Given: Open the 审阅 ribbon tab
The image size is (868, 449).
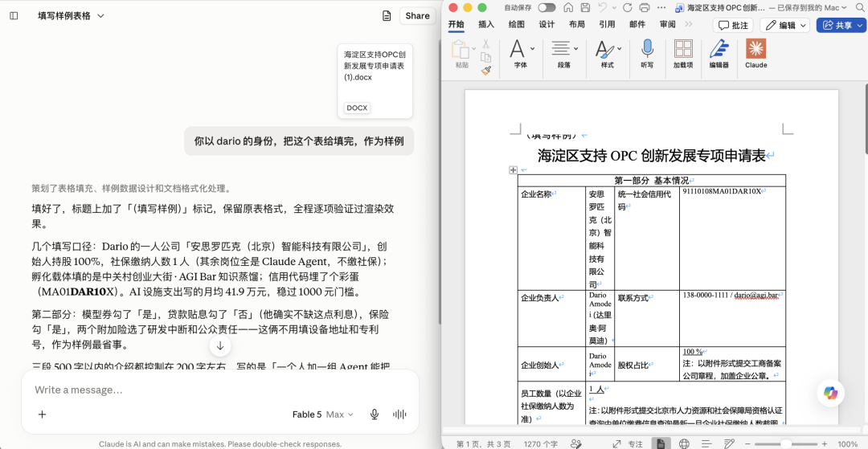Looking at the screenshot, I should click(x=668, y=24).
